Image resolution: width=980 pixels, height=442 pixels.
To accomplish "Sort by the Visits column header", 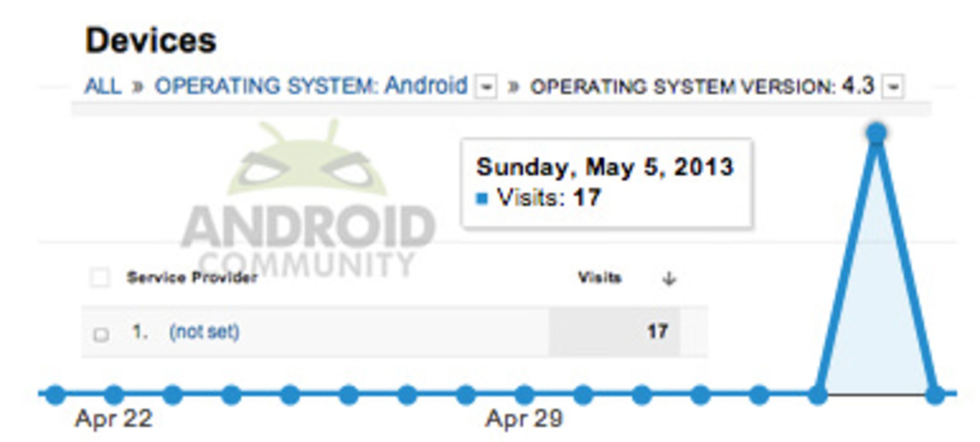I will [599, 277].
